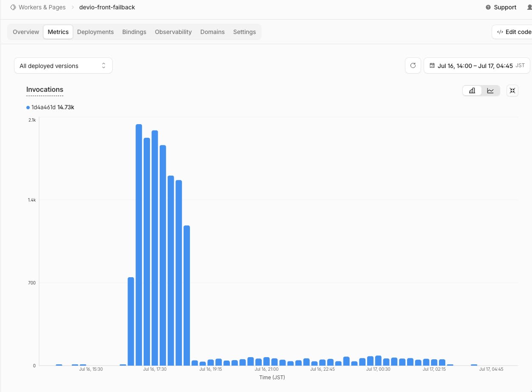The image size is (532, 392).
Task: Open the date range picker
Action: coord(477,65)
